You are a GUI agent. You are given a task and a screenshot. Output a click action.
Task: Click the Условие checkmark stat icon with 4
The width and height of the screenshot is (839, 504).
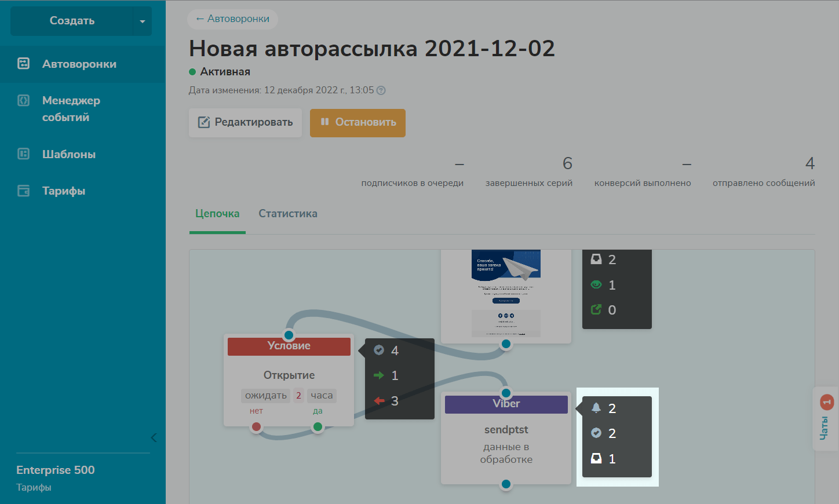click(x=379, y=350)
